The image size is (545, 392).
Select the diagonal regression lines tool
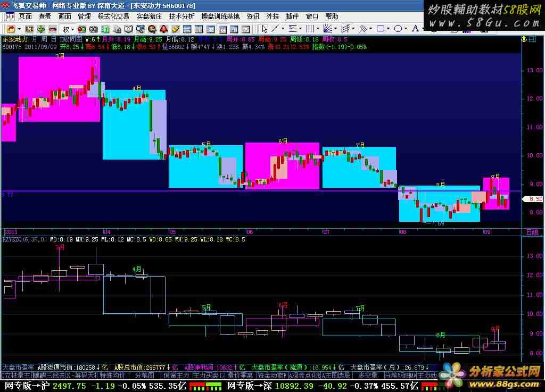362,29
